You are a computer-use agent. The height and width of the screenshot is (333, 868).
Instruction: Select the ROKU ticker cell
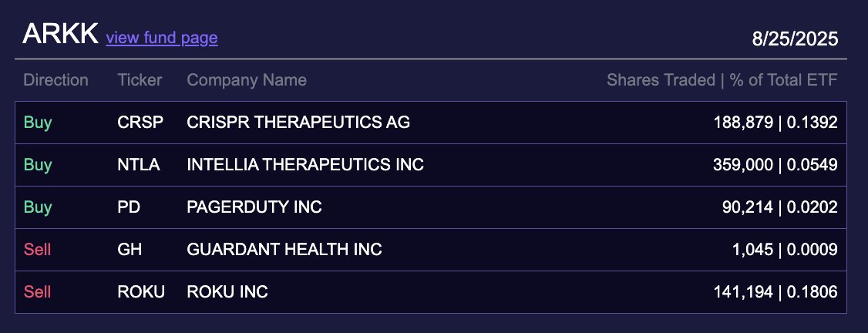point(141,292)
